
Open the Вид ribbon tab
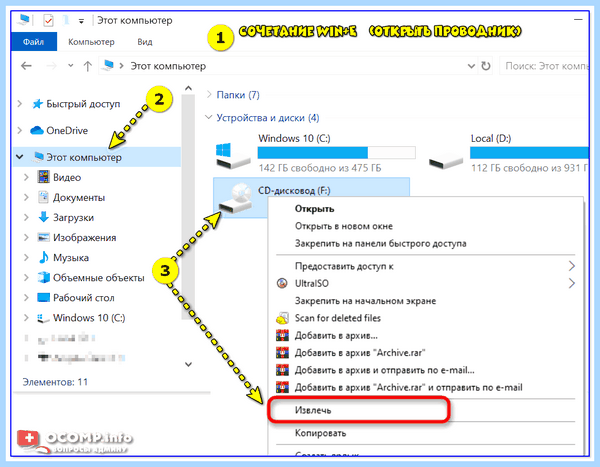click(145, 42)
